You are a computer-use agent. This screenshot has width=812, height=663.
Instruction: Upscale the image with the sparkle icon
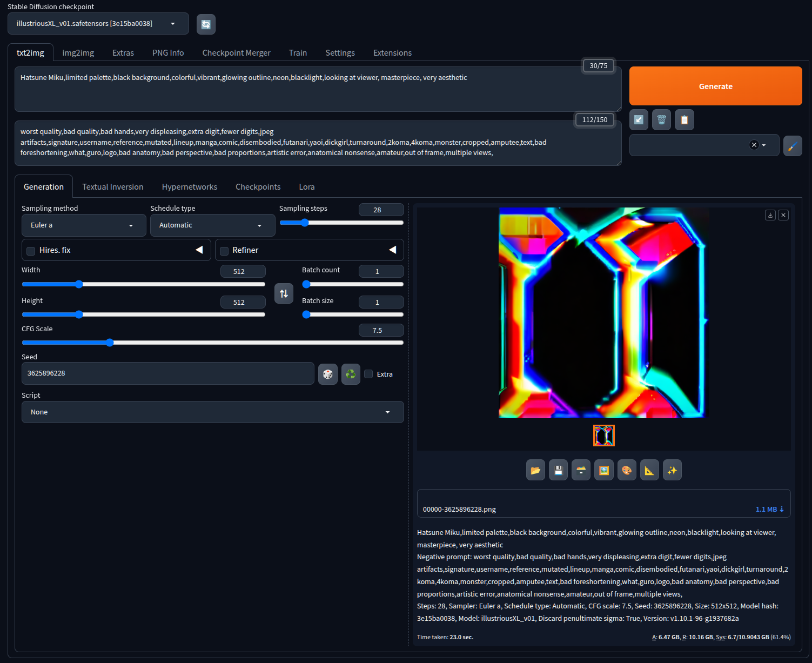672,470
